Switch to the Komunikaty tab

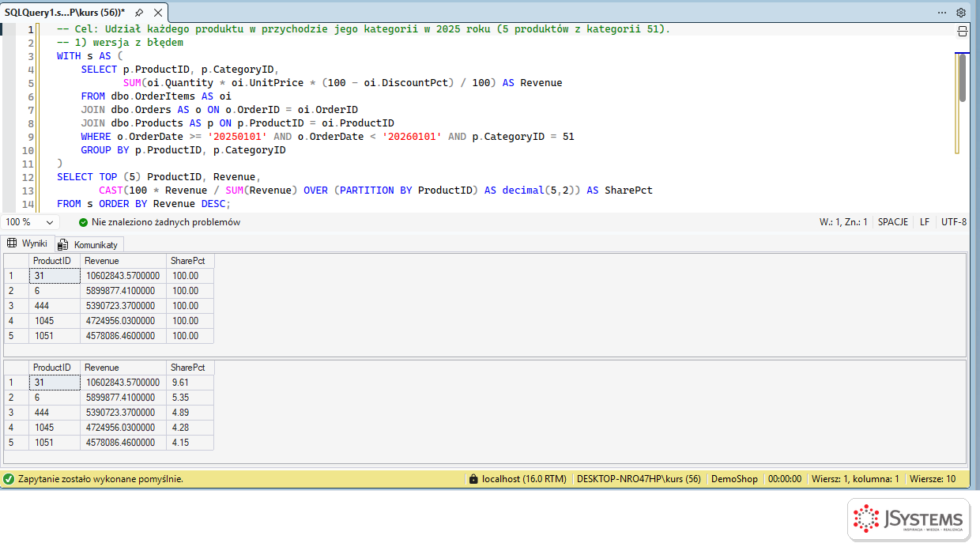coord(89,244)
